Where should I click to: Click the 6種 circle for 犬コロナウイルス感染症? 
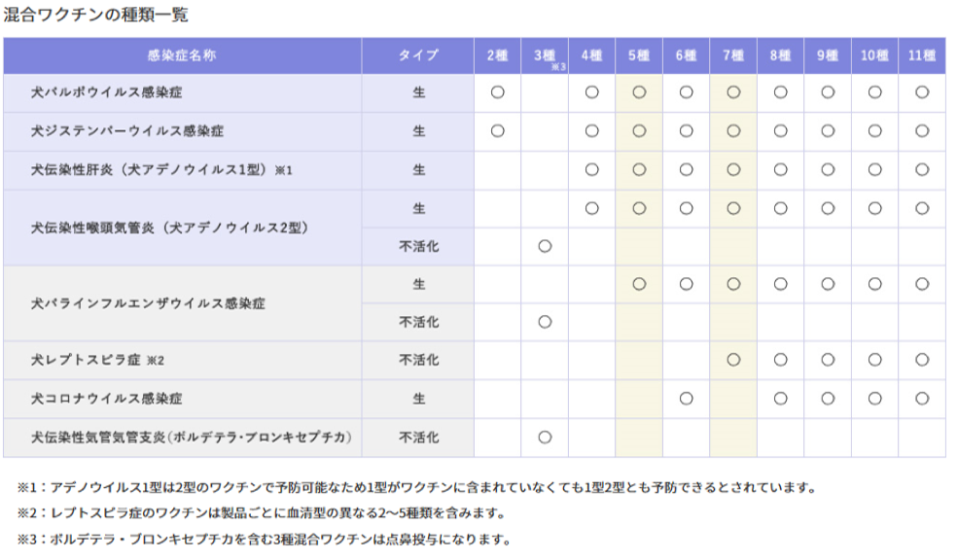686,398
